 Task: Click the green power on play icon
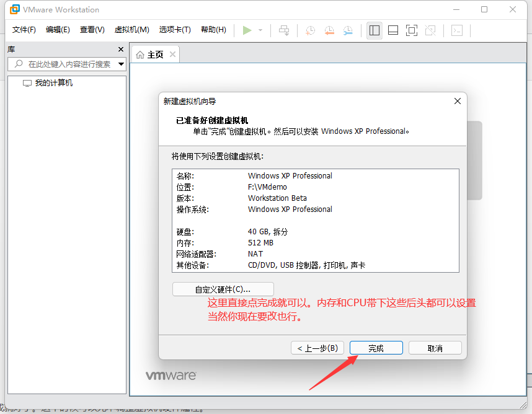[247, 30]
